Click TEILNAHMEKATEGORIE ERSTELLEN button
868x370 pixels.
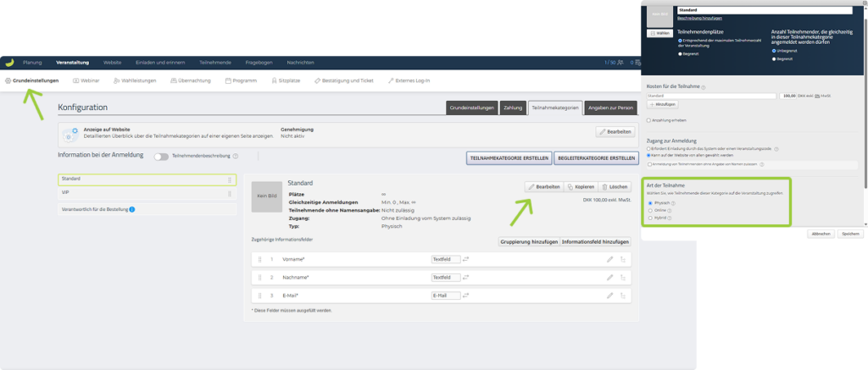pos(509,157)
